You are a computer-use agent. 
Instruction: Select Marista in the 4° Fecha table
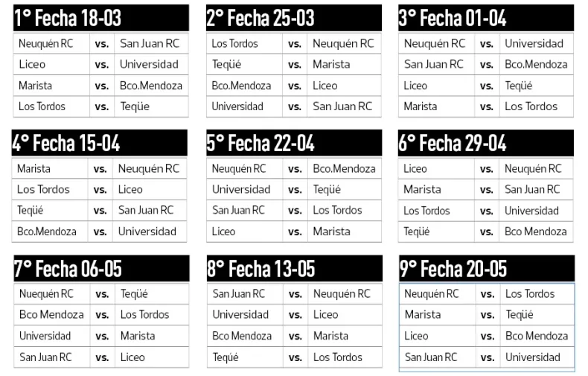(x=34, y=169)
